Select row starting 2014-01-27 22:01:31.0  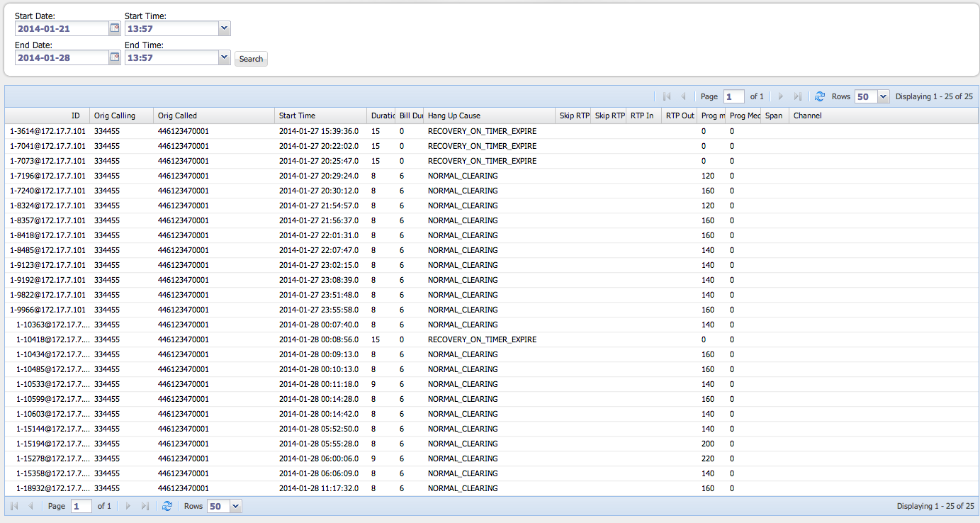(x=491, y=235)
